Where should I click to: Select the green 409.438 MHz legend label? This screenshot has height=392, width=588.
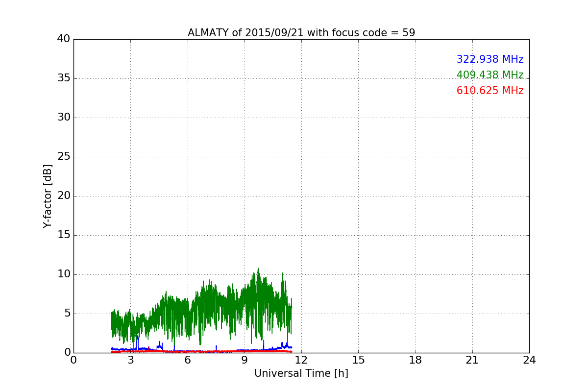pyautogui.click(x=490, y=75)
